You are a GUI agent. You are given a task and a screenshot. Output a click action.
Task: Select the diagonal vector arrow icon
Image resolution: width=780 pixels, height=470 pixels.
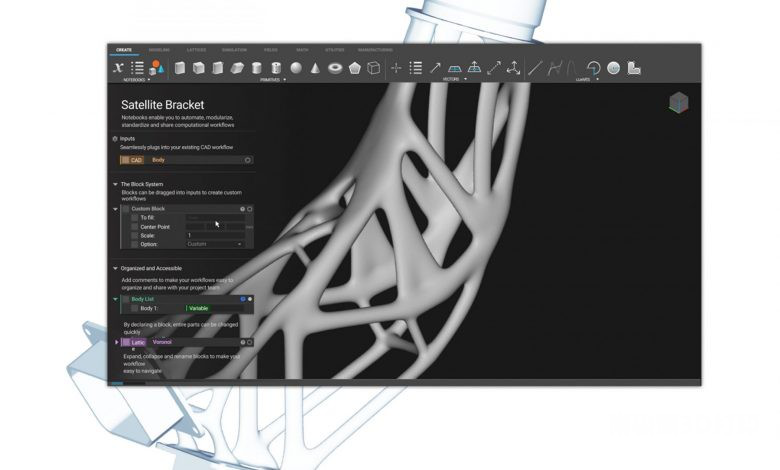pos(435,68)
